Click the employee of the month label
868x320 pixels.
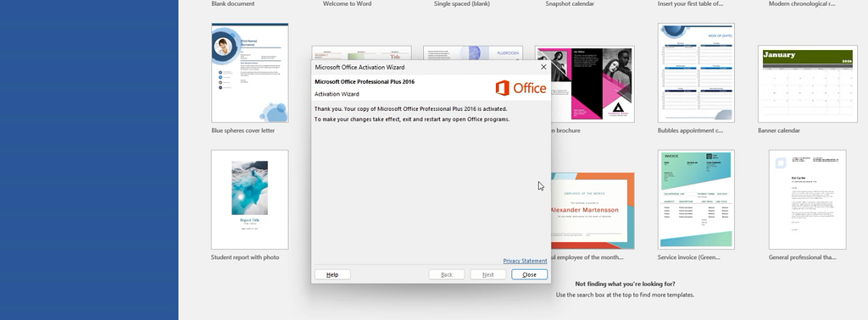pyautogui.click(x=587, y=257)
